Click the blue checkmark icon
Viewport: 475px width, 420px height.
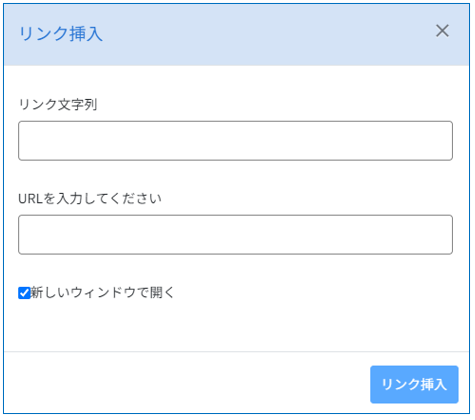24,293
